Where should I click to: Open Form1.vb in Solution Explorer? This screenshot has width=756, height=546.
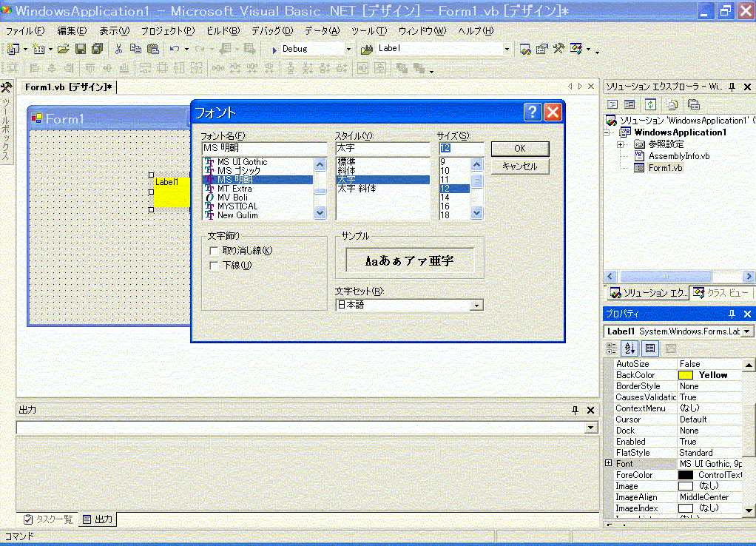pos(665,168)
